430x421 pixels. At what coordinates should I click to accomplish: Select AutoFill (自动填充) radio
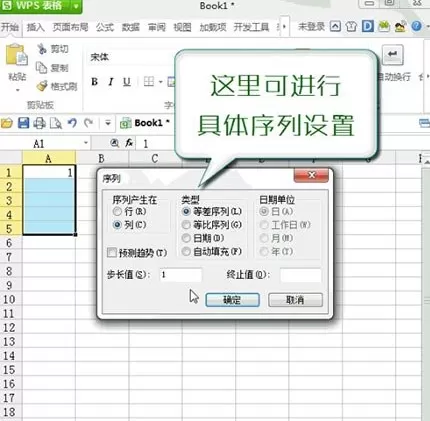point(186,251)
